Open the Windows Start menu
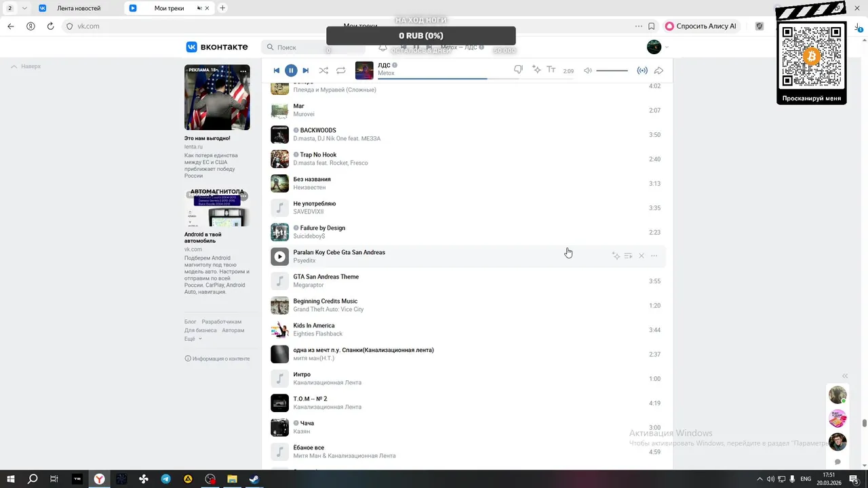This screenshot has width=868, height=488. point(11,479)
